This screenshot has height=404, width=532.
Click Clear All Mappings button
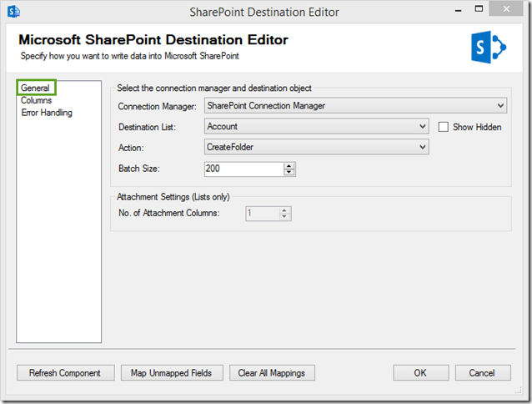coord(272,373)
